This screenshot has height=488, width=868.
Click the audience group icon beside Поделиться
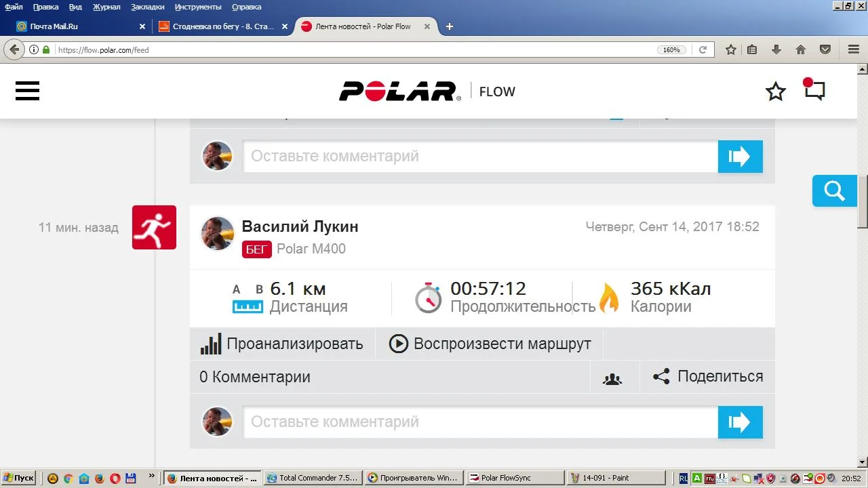pyautogui.click(x=612, y=378)
